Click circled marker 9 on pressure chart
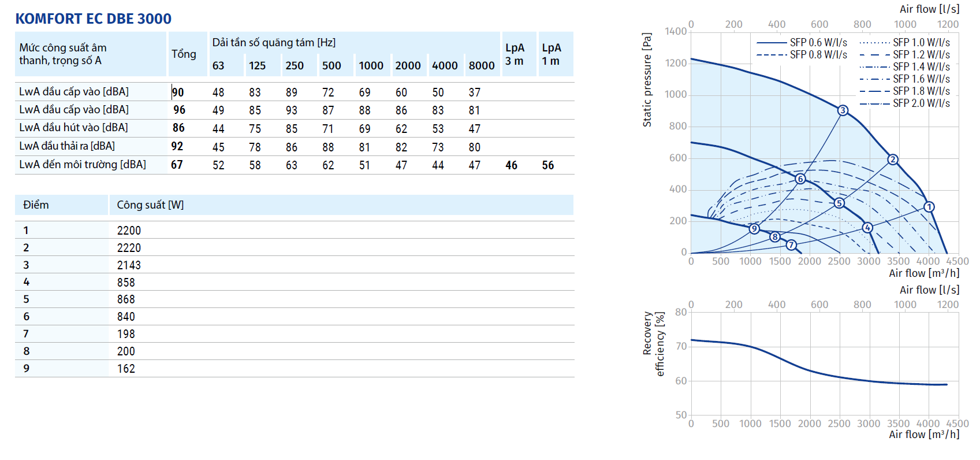Image resolution: width=980 pixels, height=460 pixels. 754,229
